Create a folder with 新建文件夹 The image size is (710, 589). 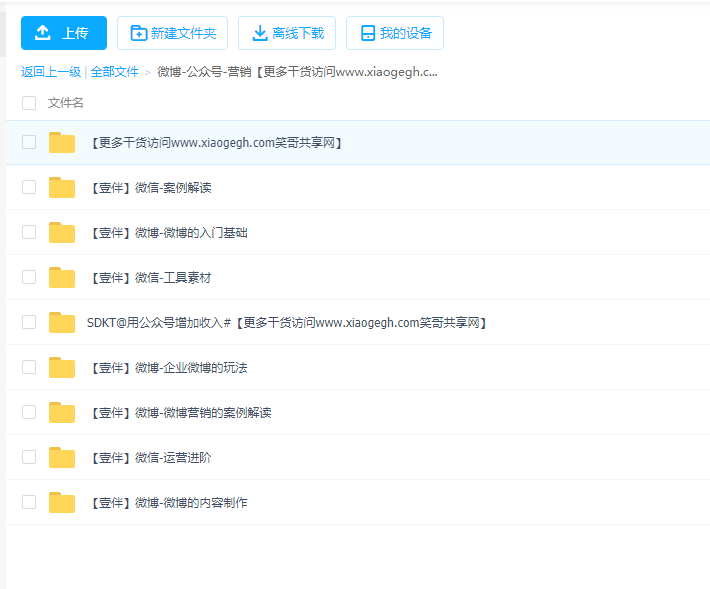pos(173,33)
